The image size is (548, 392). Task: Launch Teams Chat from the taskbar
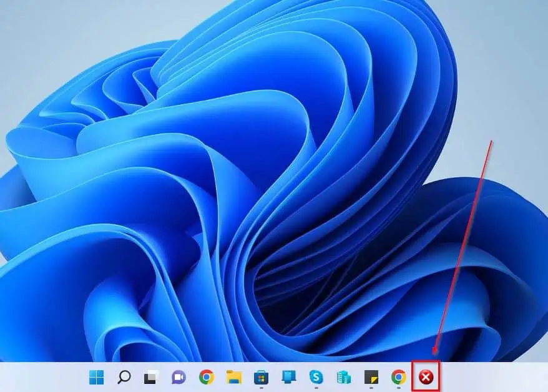179,377
